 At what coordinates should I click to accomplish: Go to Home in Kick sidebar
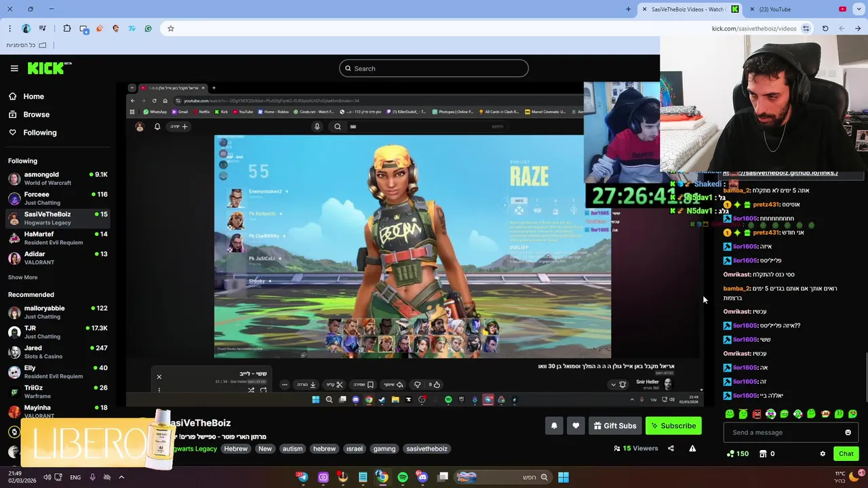pyautogui.click(x=26, y=96)
